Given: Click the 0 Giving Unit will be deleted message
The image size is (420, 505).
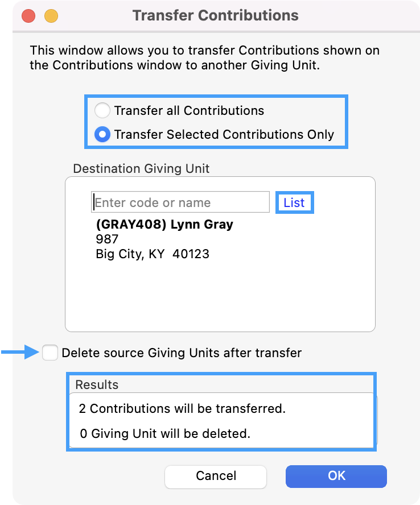Looking at the screenshot, I should tap(165, 433).
